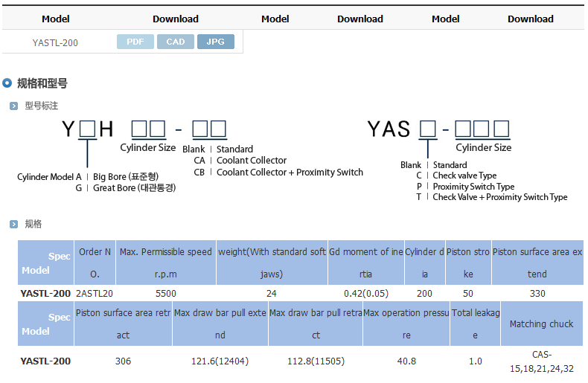Click the CAS-15,18,21,24,32 matching chuck cell

coord(542,361)
